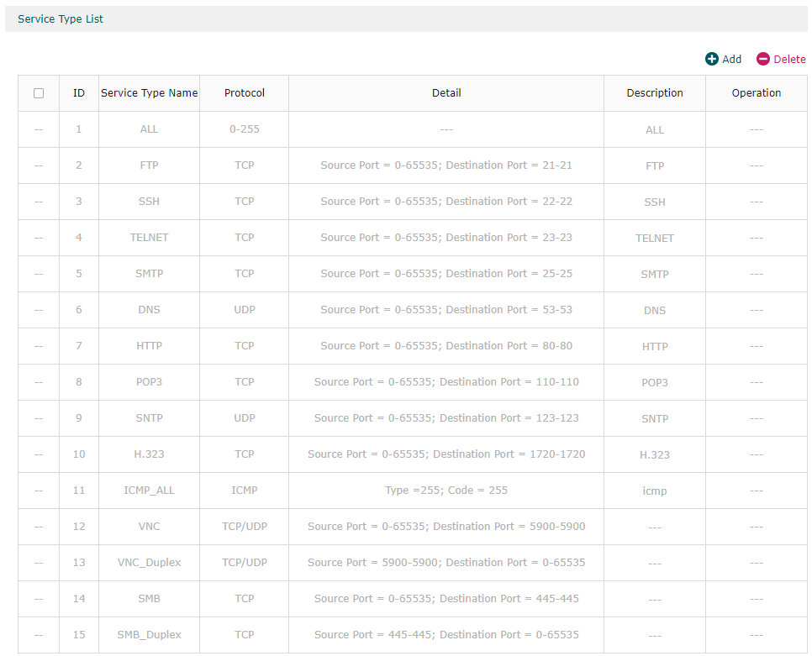Click the SMB_Duplex service type name
812x656 pixels.
149,635
